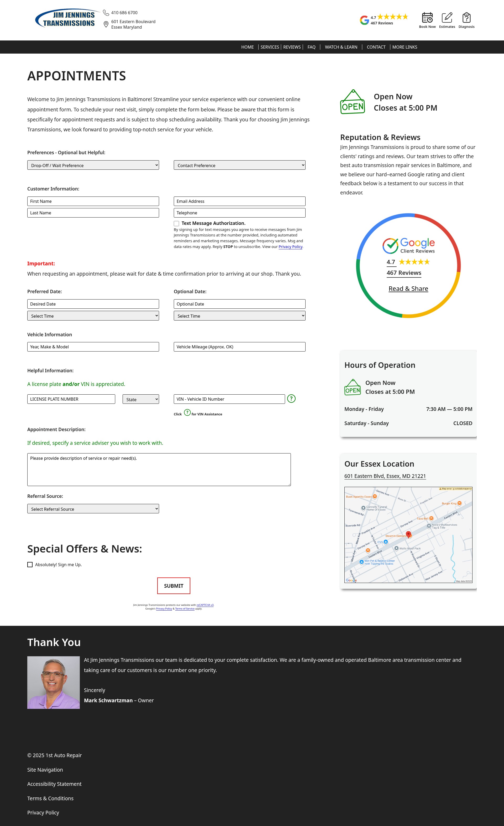Go to the HOME menu item

(x=248, y=47)
